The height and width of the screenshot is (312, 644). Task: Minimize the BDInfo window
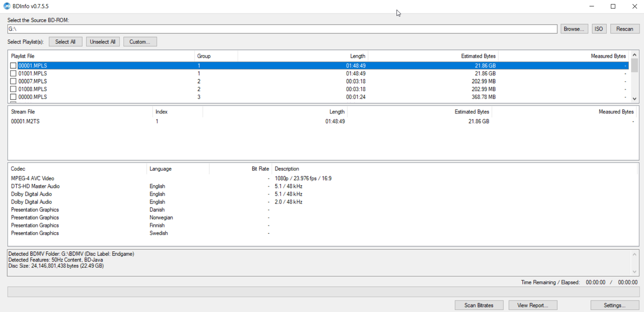[591, 6]
